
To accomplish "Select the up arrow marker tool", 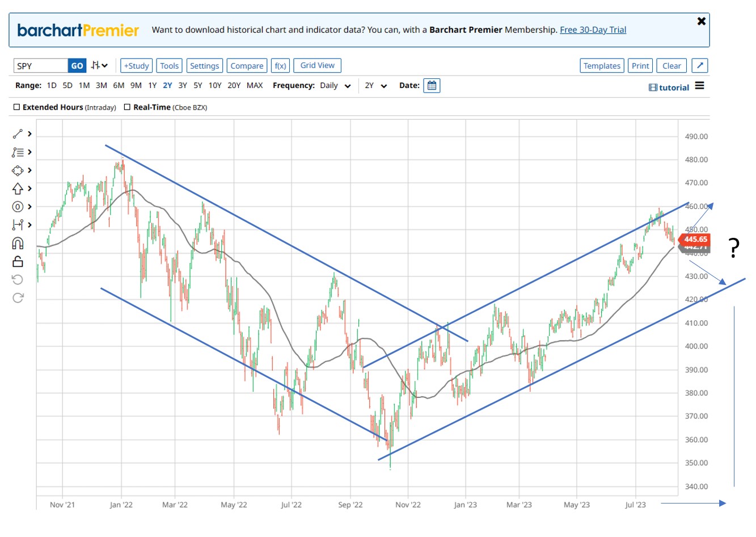I will [18, 188].
